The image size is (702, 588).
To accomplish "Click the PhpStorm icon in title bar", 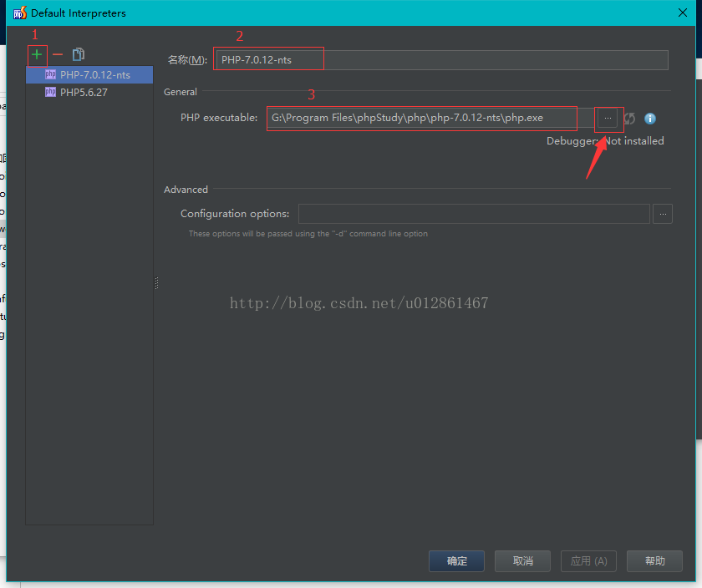I will click(19, 13).
